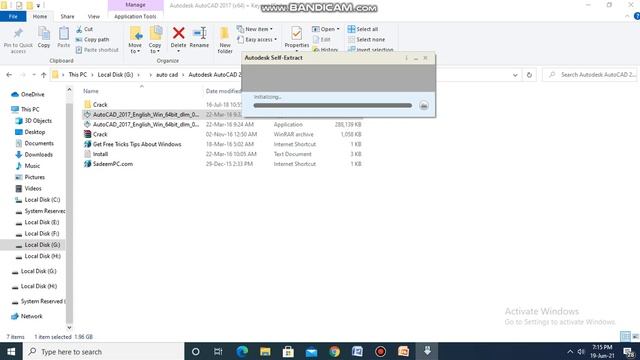640x360 pixels.
Task: Open Mail app from taskbar
Action: [x=311, y=352]
